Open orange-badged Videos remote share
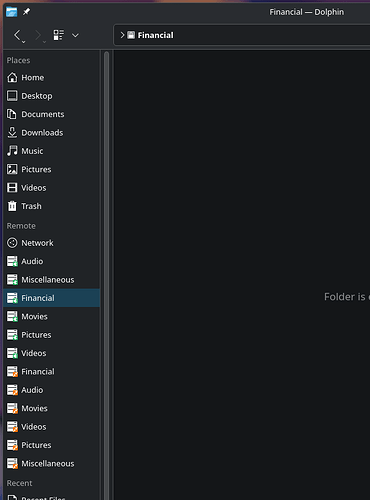Image resolution: width=370 pixels, height=500 pixels. tap(51, 427)
